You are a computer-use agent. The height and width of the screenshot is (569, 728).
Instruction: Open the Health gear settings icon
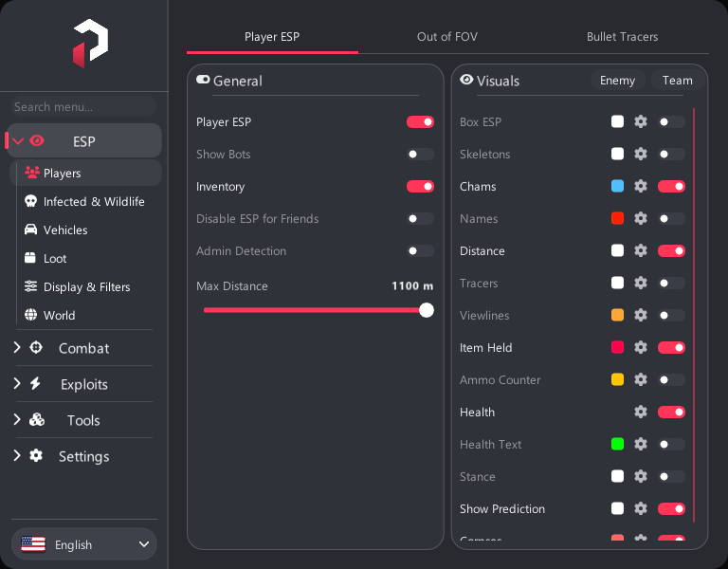tap(641, 412)
